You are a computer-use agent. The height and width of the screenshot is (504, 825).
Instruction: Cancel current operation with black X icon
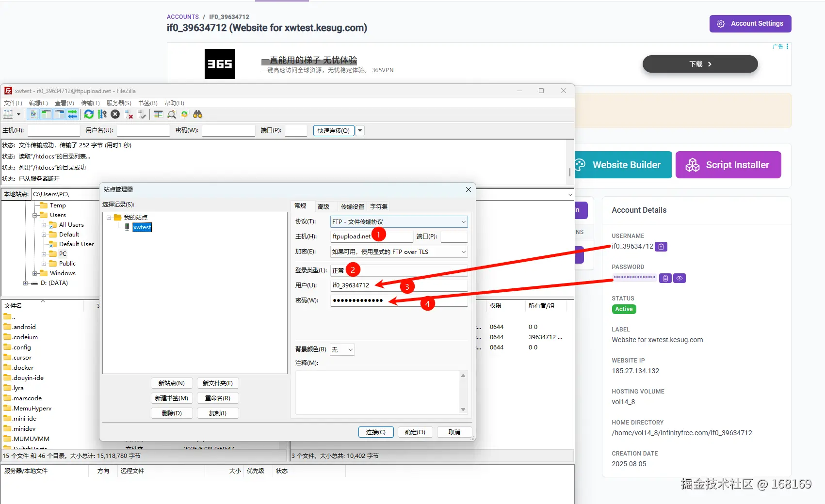pyautogui.click(x=115, y=114)
